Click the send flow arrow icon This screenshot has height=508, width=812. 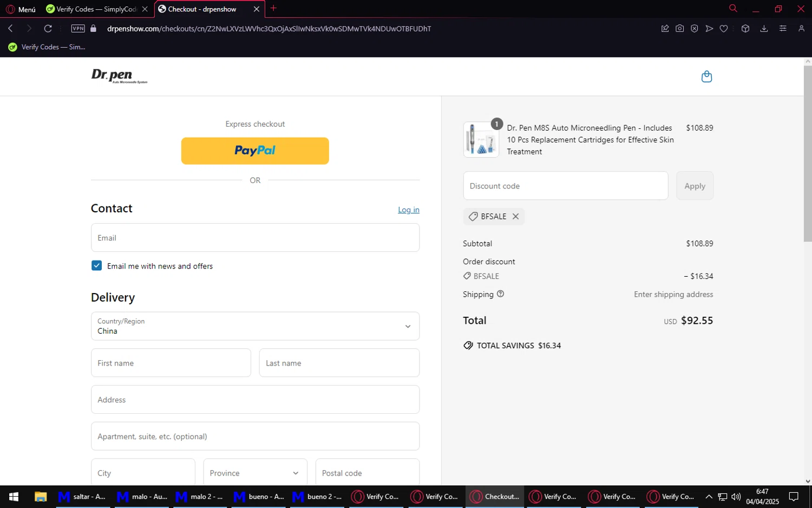(709, 28)
